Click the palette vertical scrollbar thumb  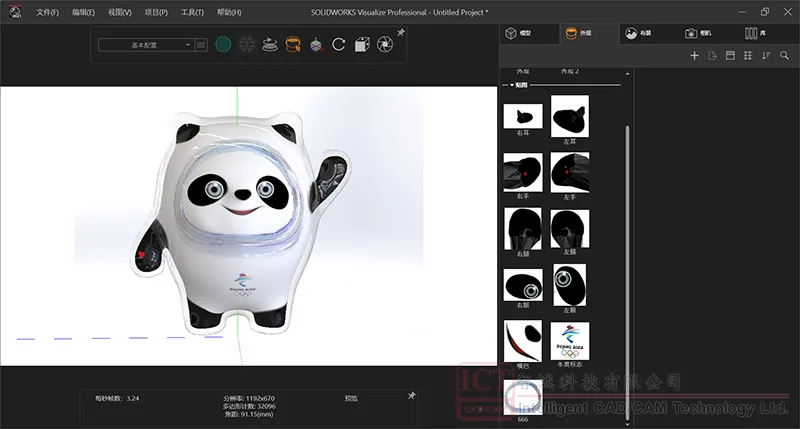click(x=627, y=273)
